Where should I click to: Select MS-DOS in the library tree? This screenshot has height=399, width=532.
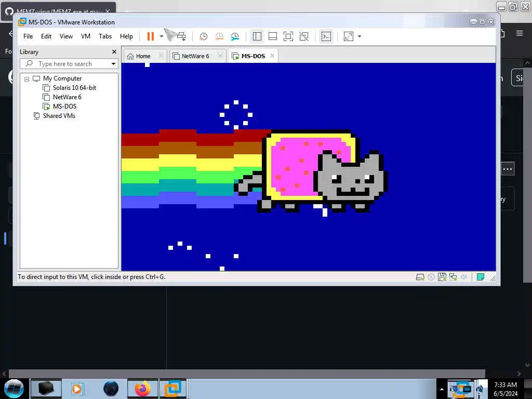64,106
